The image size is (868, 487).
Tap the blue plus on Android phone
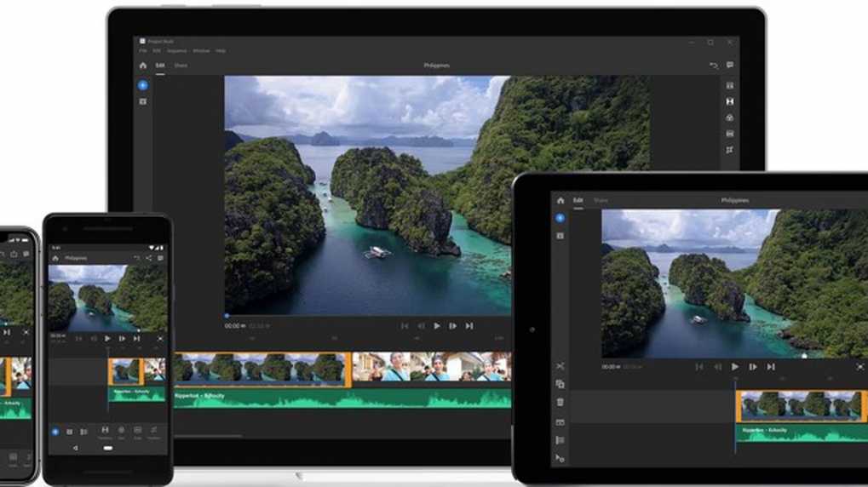click(55, 432)
